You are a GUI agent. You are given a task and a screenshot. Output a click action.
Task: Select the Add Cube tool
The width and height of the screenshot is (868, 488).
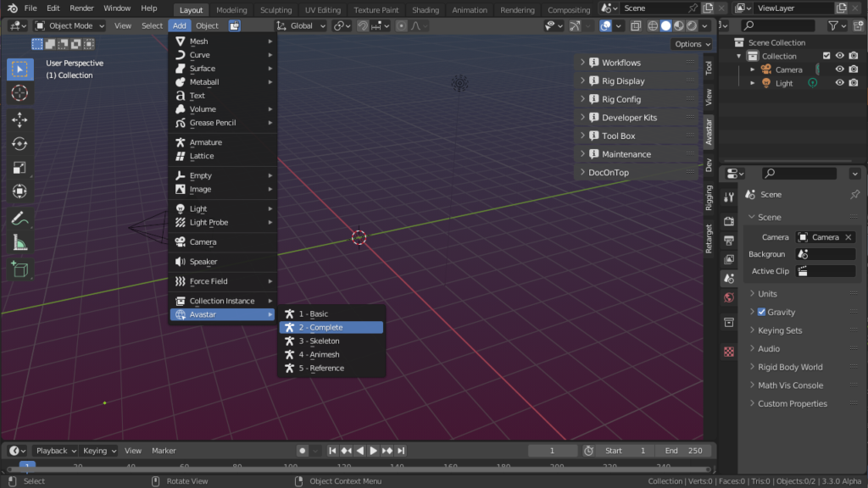coord(19,269)
